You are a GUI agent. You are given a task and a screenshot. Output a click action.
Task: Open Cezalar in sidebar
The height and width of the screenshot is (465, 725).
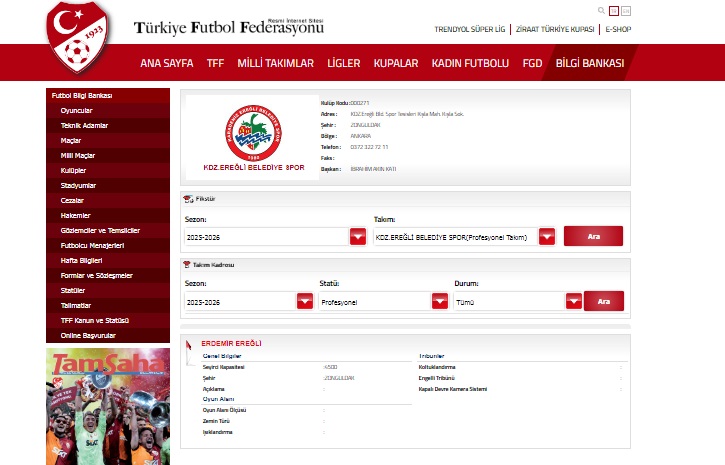[x=108, y=201]
